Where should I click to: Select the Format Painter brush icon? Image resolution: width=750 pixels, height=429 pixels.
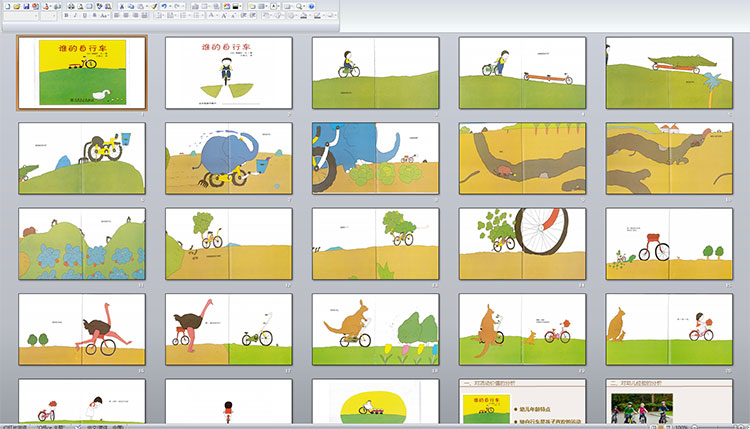point(154,6)
